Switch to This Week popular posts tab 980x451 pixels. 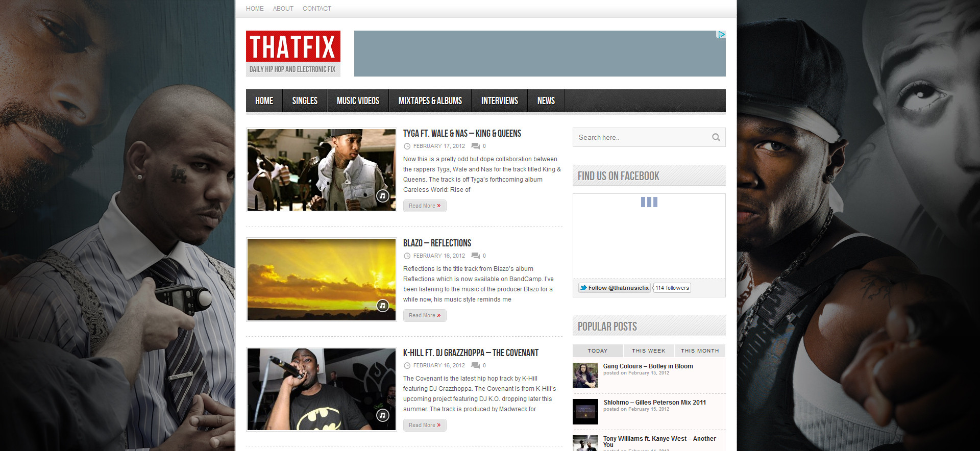tap(649, 351)
